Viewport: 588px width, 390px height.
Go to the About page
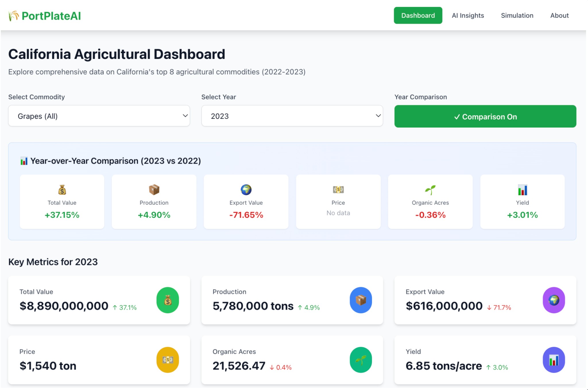click(559, 16)
